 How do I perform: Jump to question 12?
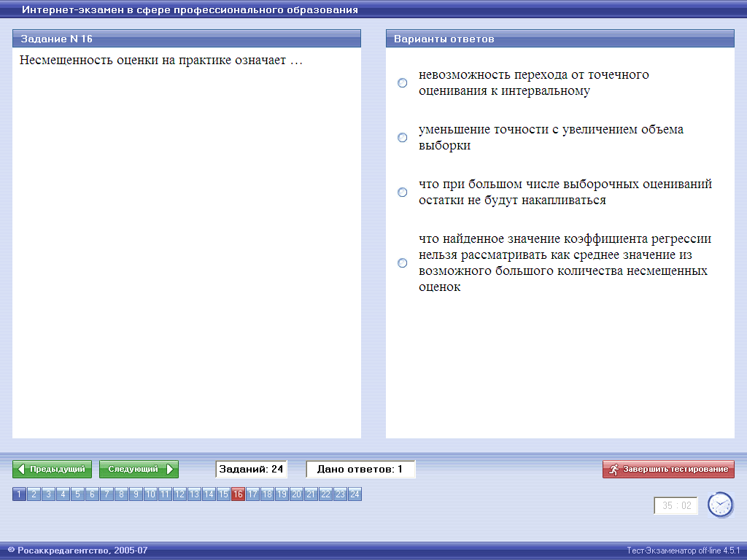coord(179,494)
